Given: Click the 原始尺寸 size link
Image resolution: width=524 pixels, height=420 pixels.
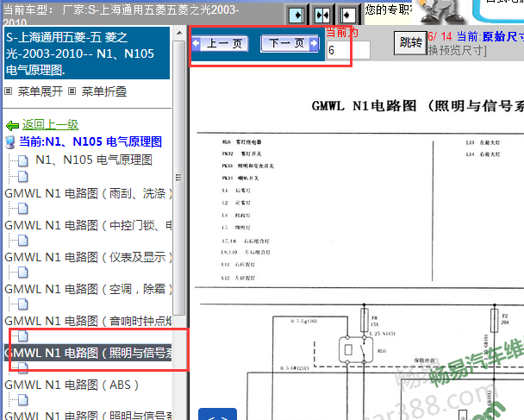Looking at the screenshot, I should [x=503, y=36].
